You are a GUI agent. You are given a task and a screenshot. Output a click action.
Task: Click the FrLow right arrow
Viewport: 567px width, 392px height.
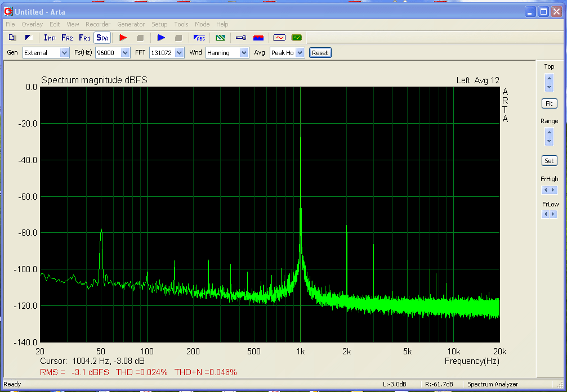[553, 214]
